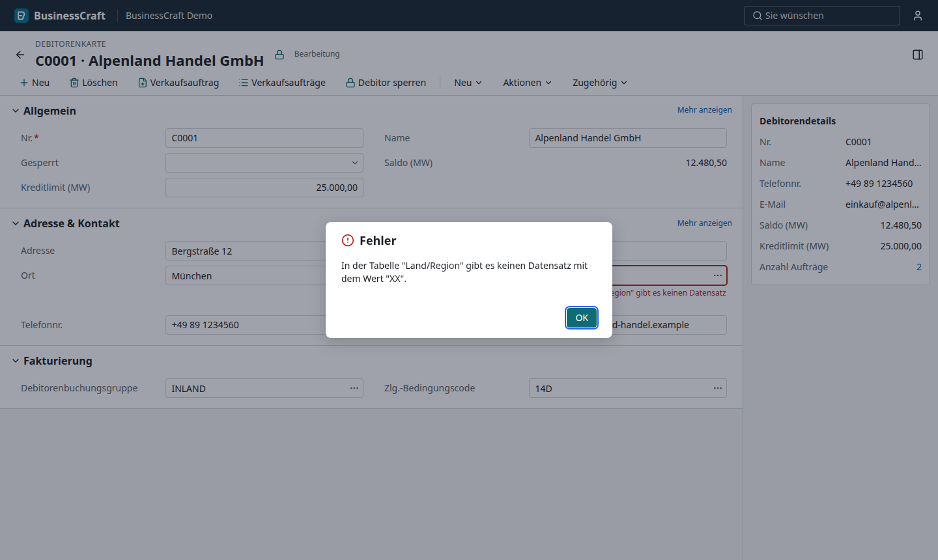Image resolution: width=938 pixels, height=560 pixels.
Task: Click the search magnifier icon
Action: [x=757, y=16]
